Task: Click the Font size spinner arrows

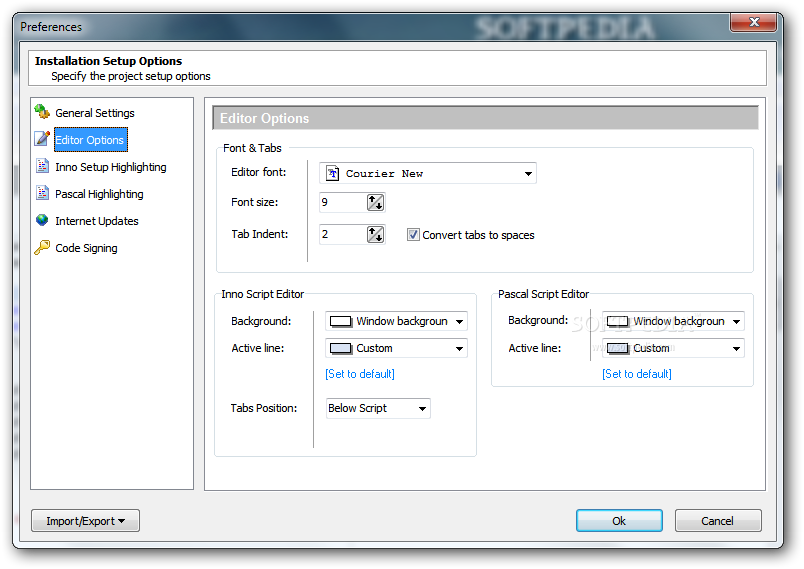Action: pyautogui.click(x=375, y=202)
